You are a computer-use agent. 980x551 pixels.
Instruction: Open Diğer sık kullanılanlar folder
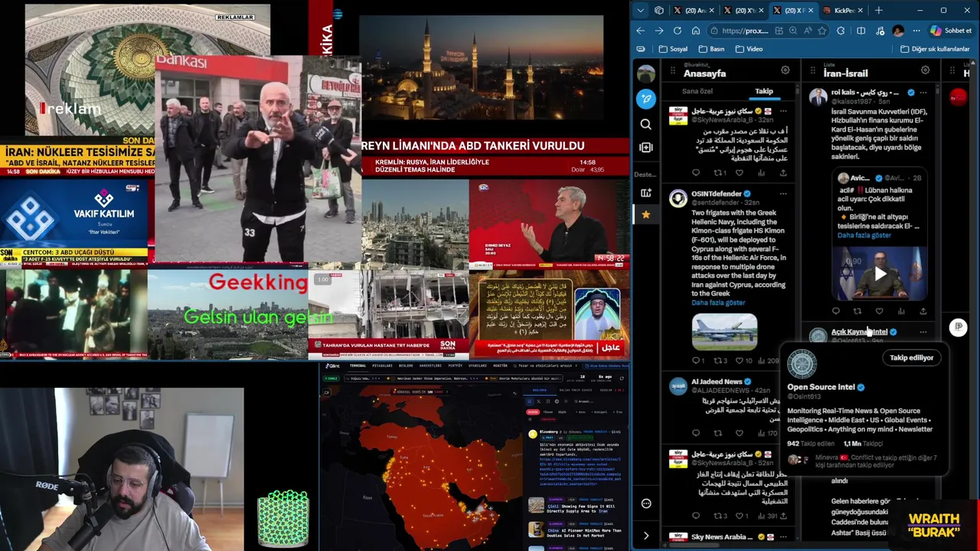[935, 49]
